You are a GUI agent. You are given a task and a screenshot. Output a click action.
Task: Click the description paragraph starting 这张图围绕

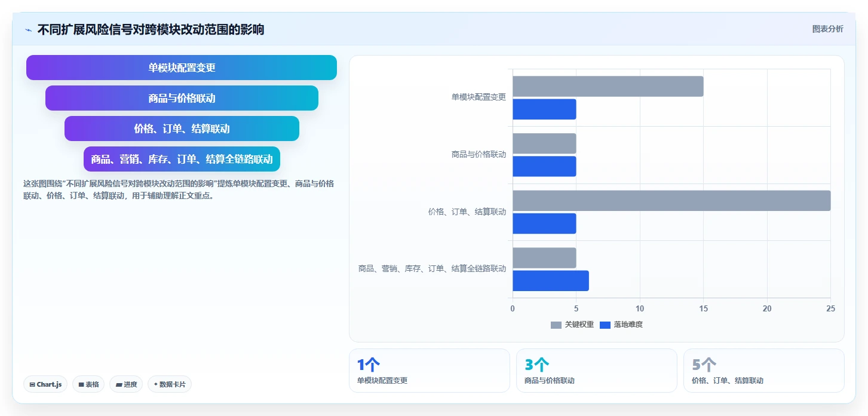[178, 189]
